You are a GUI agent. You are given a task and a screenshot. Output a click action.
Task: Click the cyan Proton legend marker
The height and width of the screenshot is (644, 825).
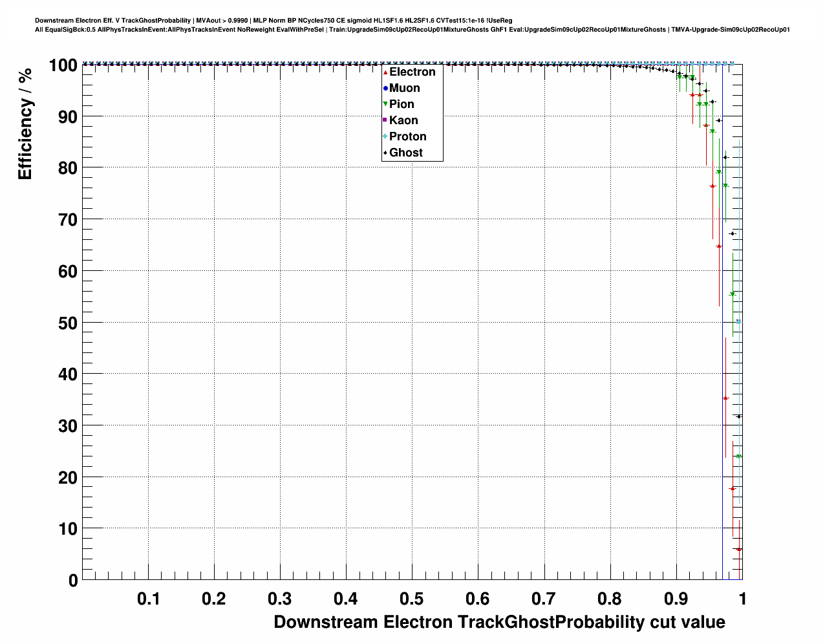tap(385, 136)
